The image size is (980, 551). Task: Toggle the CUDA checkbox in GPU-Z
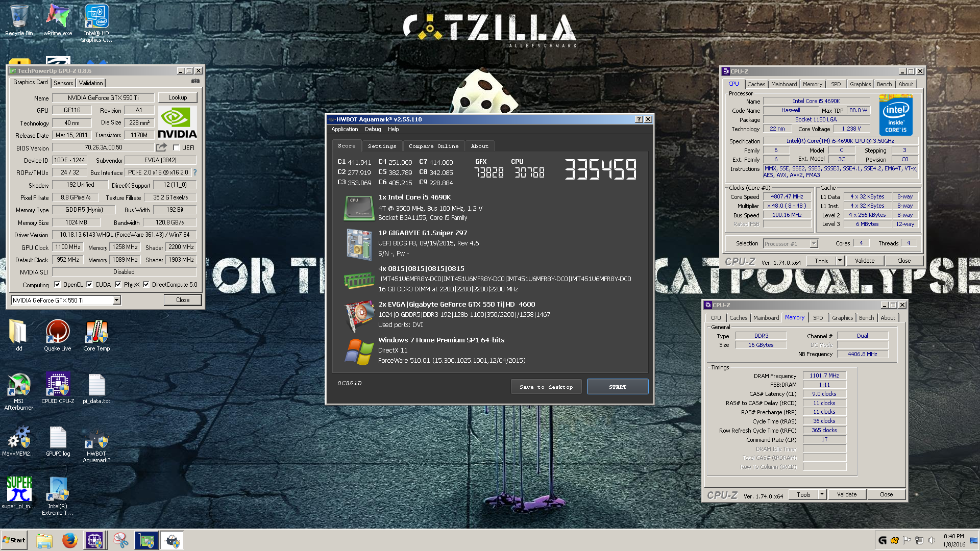point(89,285)
